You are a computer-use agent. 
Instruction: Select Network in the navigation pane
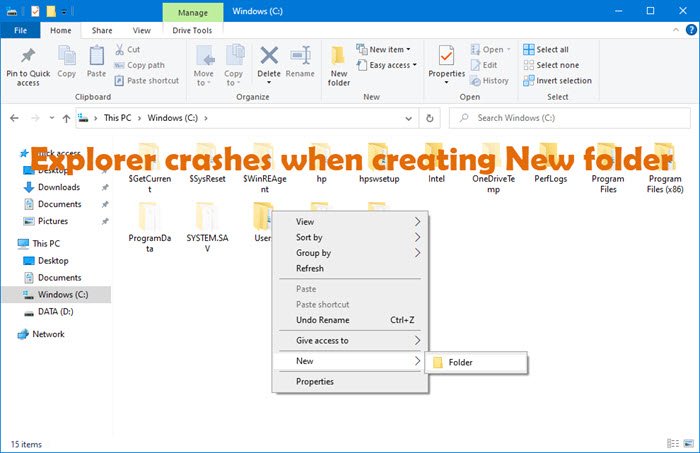point(48,334)
